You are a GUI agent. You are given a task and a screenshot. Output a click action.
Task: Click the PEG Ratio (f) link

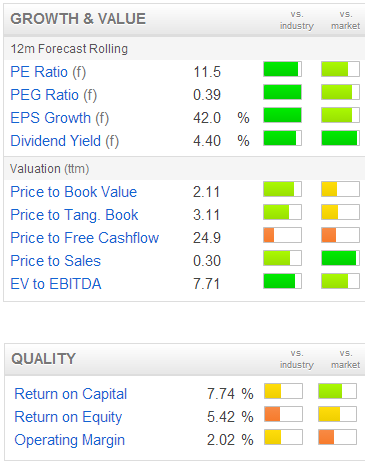point(54,95)
